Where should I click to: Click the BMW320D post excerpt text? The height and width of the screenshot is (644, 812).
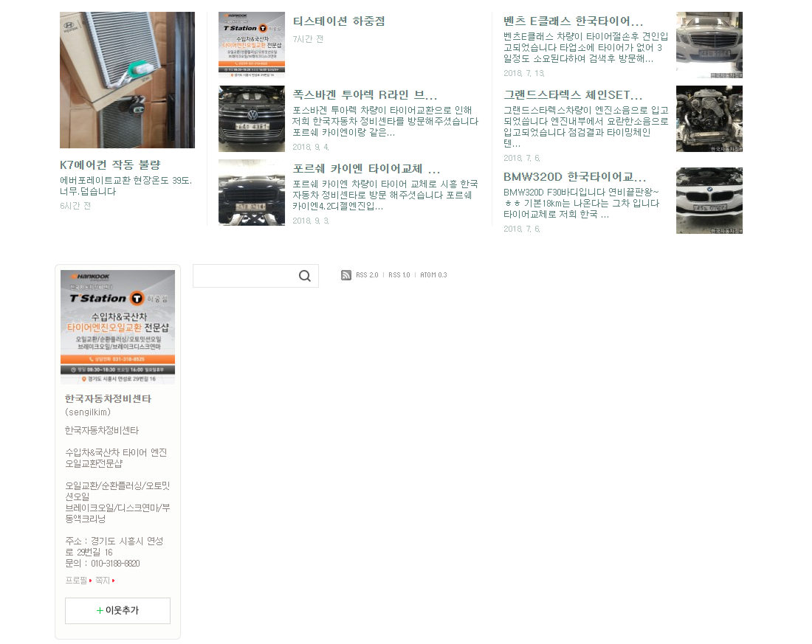pyautogui.click(x=582, y=203)
